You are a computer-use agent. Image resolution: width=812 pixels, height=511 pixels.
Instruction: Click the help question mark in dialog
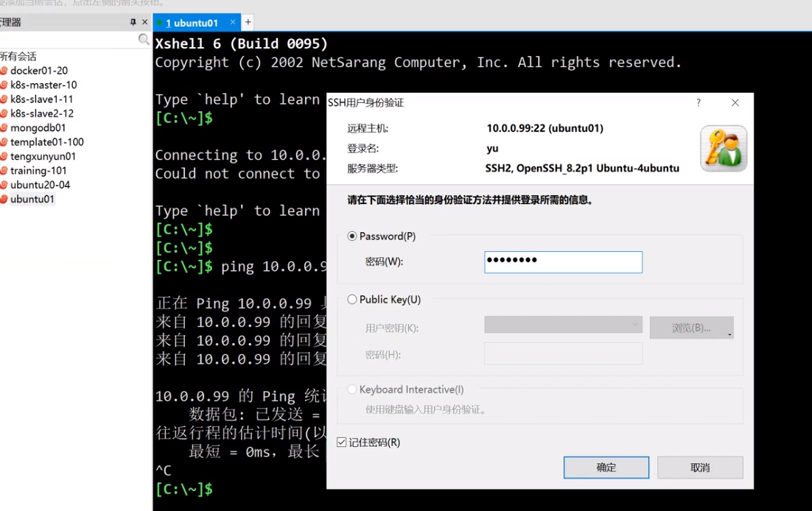click(699, 103)
